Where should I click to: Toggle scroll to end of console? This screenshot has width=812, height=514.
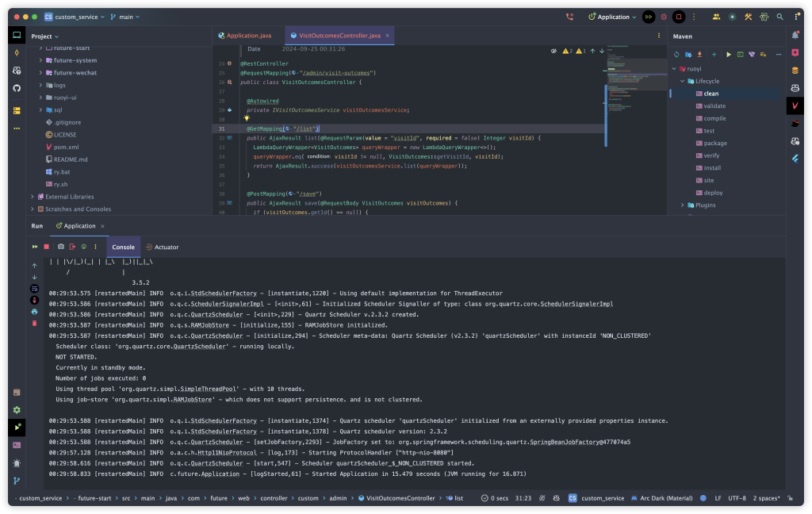click(34, 301)
